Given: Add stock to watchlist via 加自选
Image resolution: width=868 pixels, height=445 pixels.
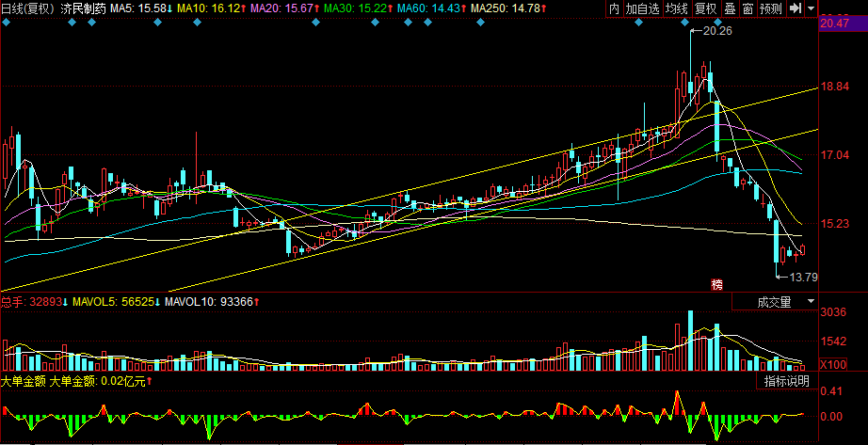Looking at the screenshot, I should coord(642,8).
